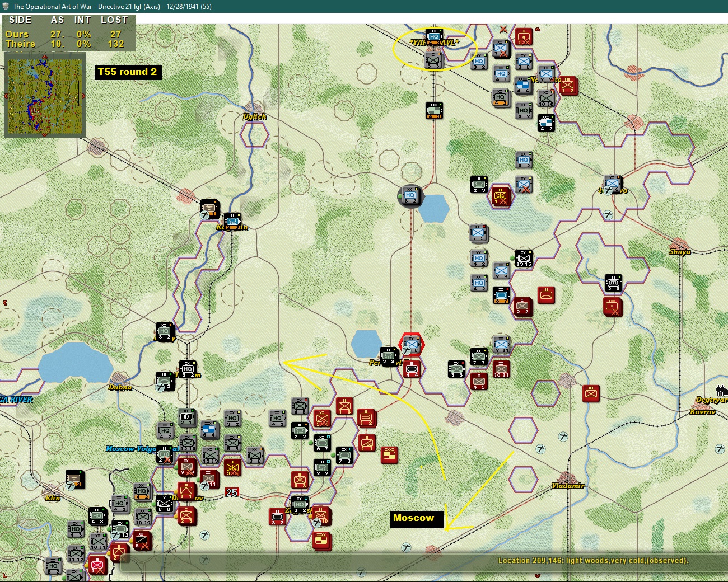The width and height of the screenshot is (728, 582).
Task: Select the black XX counter marked 7 7
Action: pyautogui.click(x=479, y=356)
